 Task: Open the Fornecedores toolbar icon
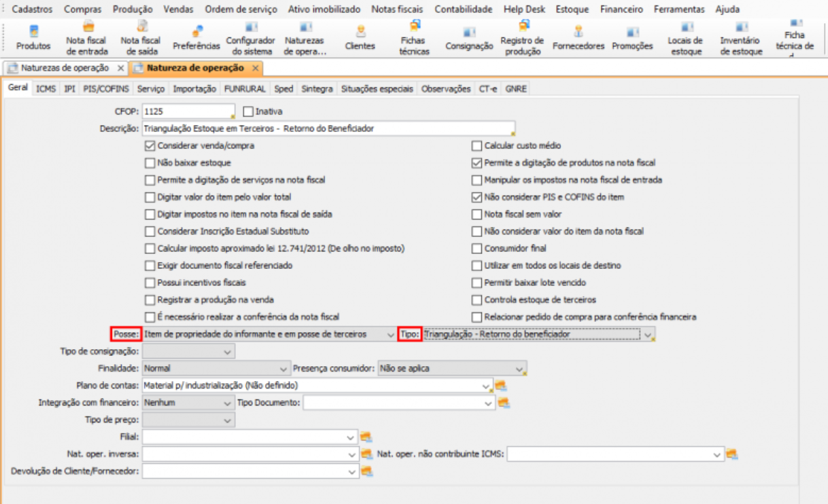tap(578, 38)
